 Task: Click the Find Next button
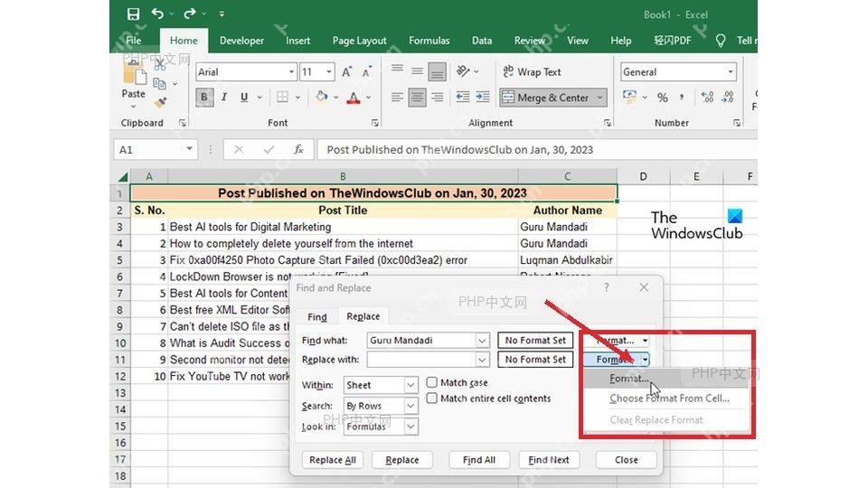[549, 460]
